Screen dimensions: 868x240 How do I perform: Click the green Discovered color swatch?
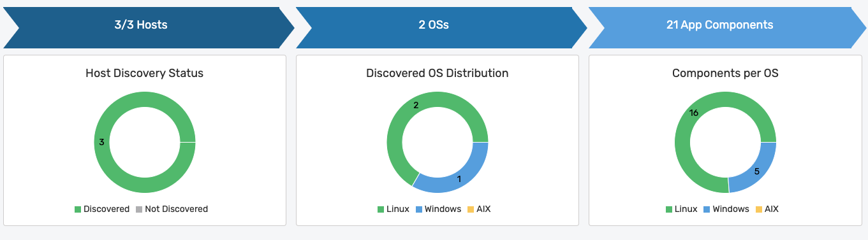(78, 209)
